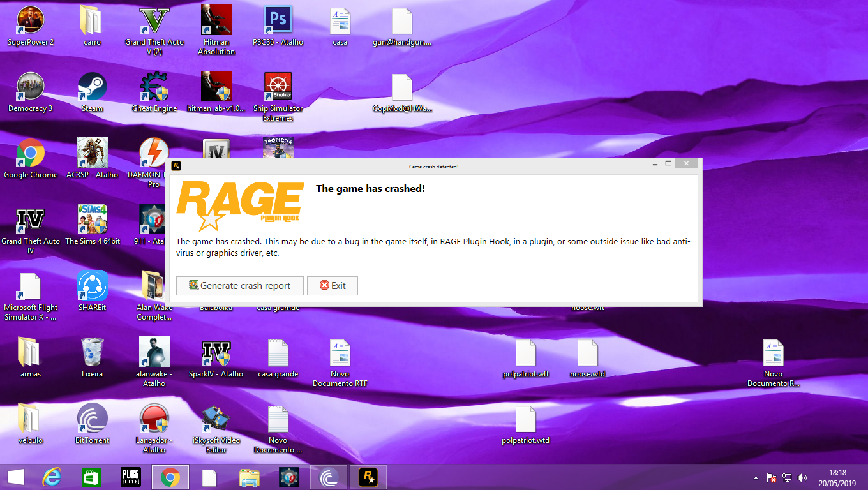Viewport: 868px width, 490px height.
Task: Switch to Chrome on the taskbar
Action: click(x=170, y=477)
